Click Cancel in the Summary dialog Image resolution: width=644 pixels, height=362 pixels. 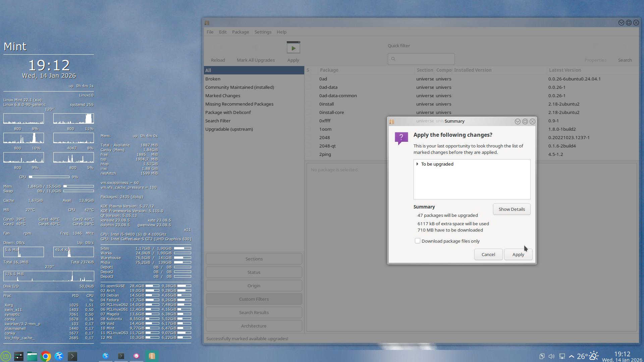pos(488,254)
